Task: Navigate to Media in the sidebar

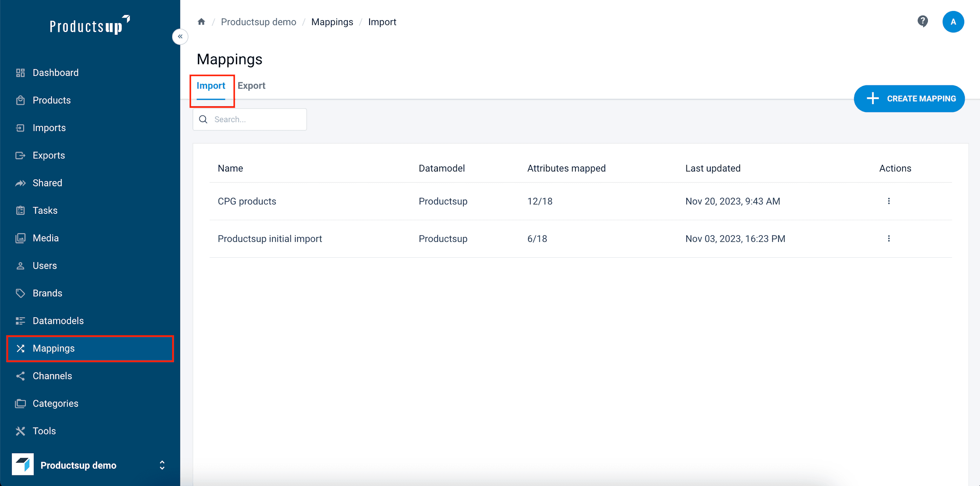Action: click(45, 238)
